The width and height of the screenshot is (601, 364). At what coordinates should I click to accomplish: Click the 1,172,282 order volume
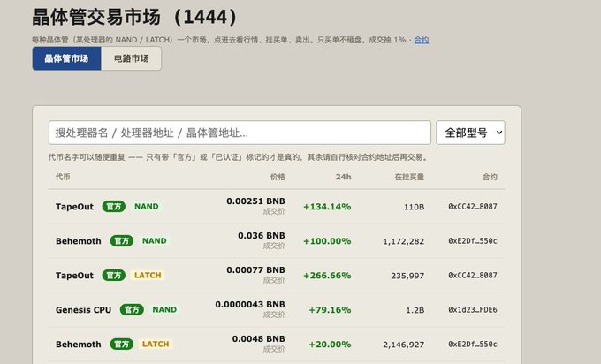(x=404, y=241)
